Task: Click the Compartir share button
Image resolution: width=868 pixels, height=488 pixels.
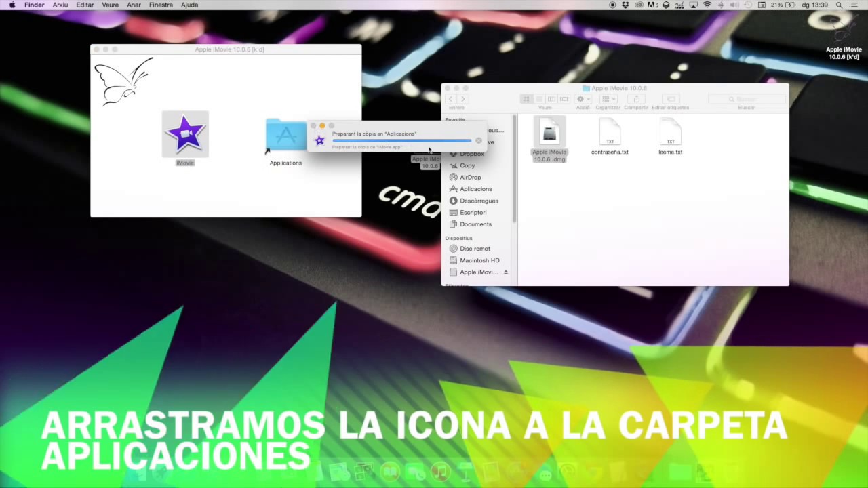Action: pyautogui.click(x=636, y=99)
